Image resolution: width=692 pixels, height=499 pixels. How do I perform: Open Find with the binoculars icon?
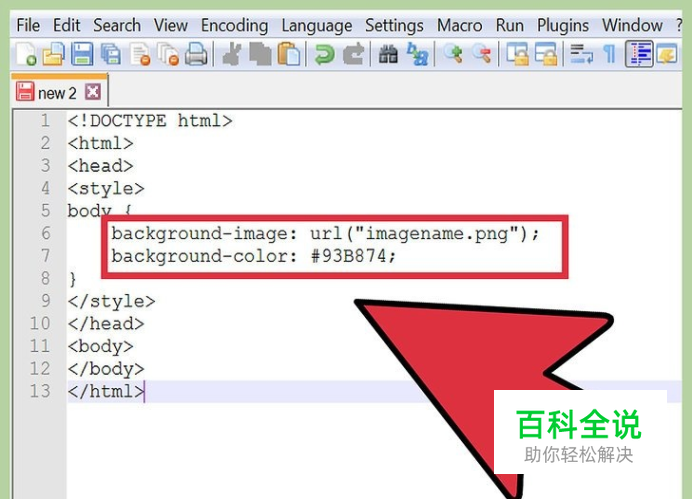(388, 54)
